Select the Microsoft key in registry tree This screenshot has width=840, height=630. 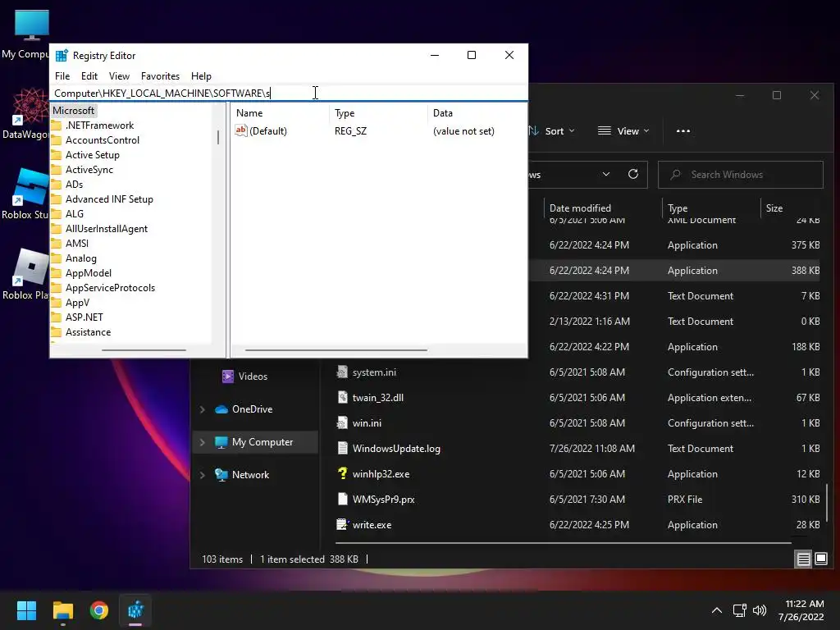point(73,111)
